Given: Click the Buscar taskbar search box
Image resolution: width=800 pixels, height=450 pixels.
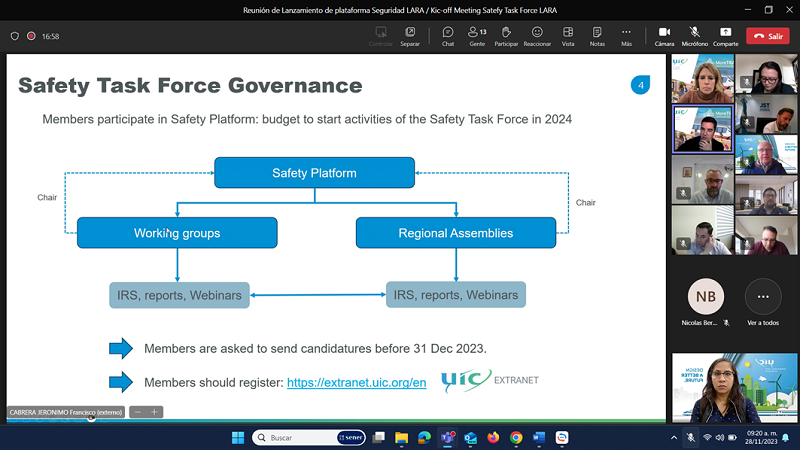Looking at the screenshot, I should (x=309, y=438).
